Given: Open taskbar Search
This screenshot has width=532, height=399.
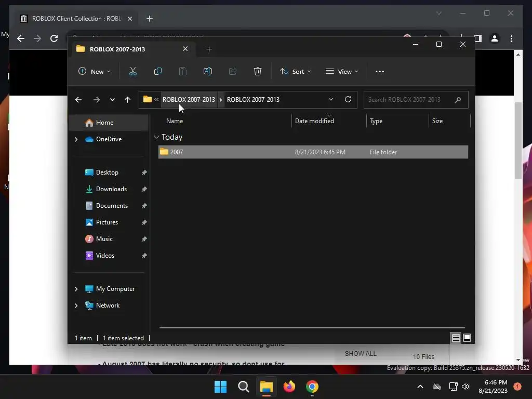Looking at the screenshot, I should 243,387.
